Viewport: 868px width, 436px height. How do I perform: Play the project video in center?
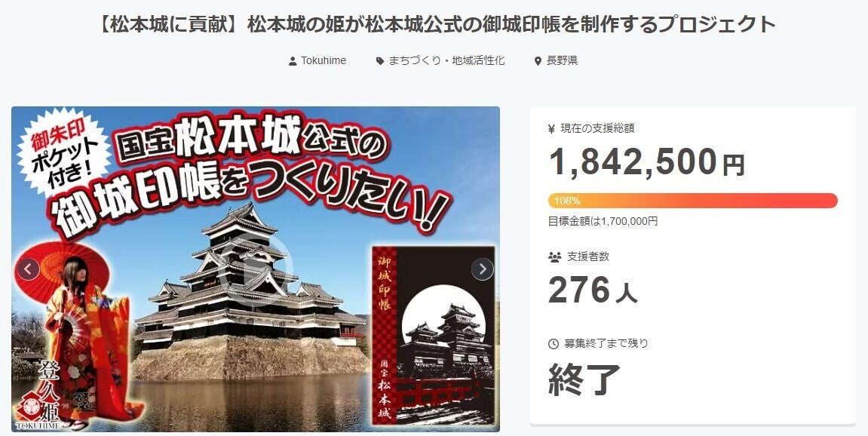point(255,269)
